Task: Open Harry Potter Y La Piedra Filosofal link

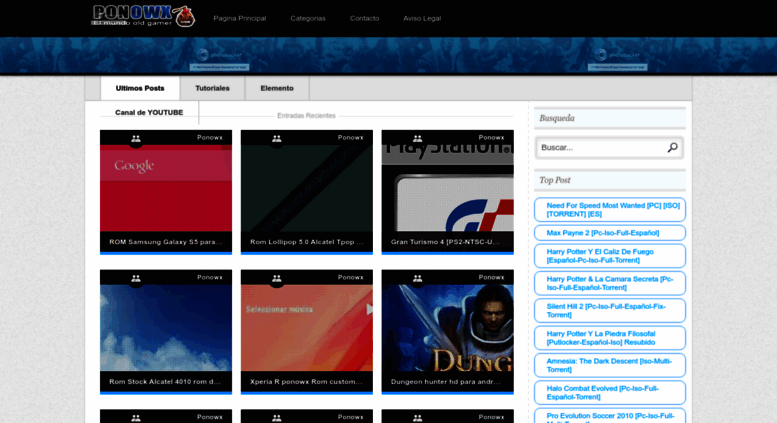Action: (601, 338)
